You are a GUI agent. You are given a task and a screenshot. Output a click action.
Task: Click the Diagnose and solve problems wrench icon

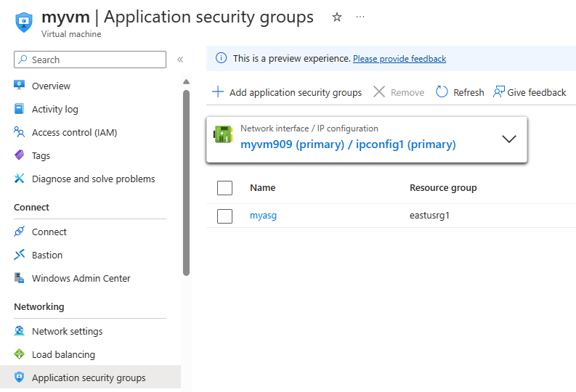click(19, 179)
